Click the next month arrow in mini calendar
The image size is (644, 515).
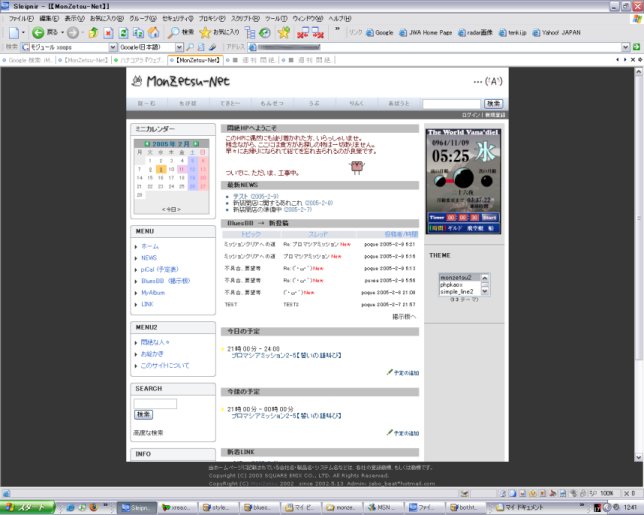[196, 144]
